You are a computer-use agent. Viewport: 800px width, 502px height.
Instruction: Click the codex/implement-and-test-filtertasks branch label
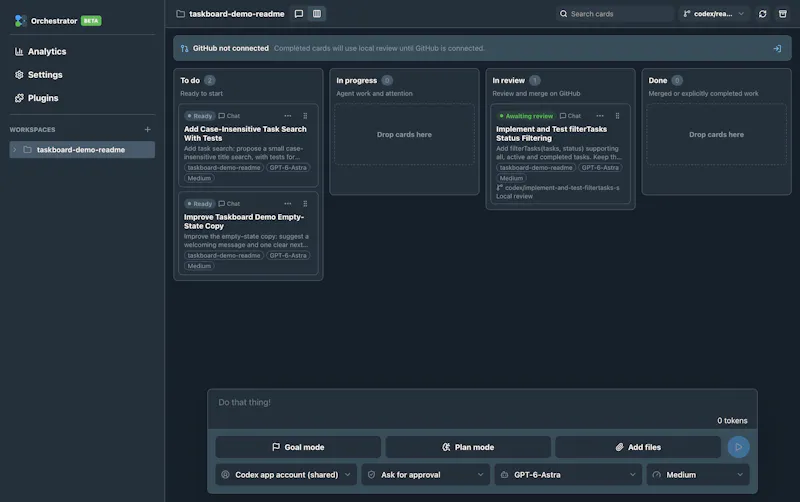[558, 188]
